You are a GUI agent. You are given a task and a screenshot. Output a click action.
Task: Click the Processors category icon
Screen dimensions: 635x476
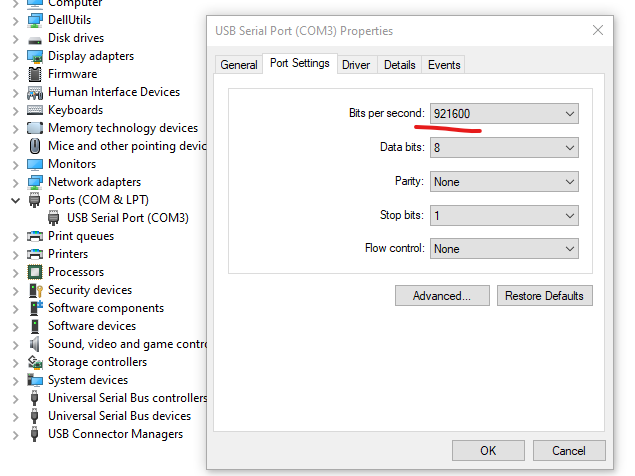click(x=36, y=272)
